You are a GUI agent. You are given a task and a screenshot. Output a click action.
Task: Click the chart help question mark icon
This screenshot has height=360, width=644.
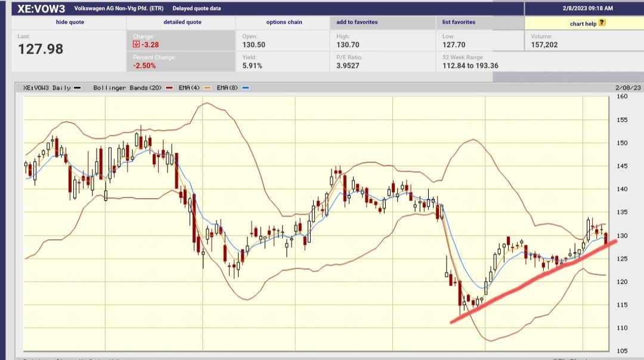[x=602, y=23]
